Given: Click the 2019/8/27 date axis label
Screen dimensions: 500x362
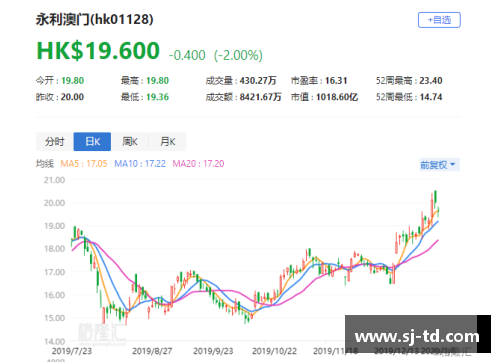Looking at the screenshot, I should tap(152, 351).
